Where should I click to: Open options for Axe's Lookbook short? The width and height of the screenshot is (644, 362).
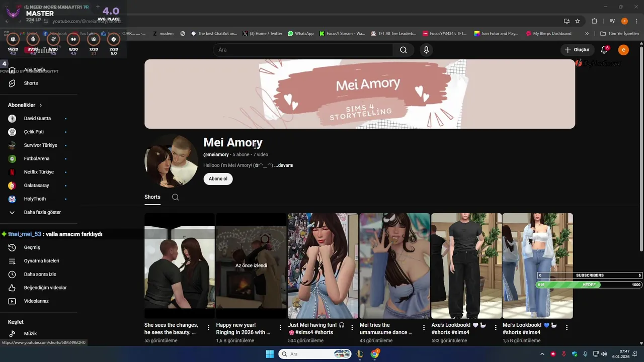tap(496, 327)
